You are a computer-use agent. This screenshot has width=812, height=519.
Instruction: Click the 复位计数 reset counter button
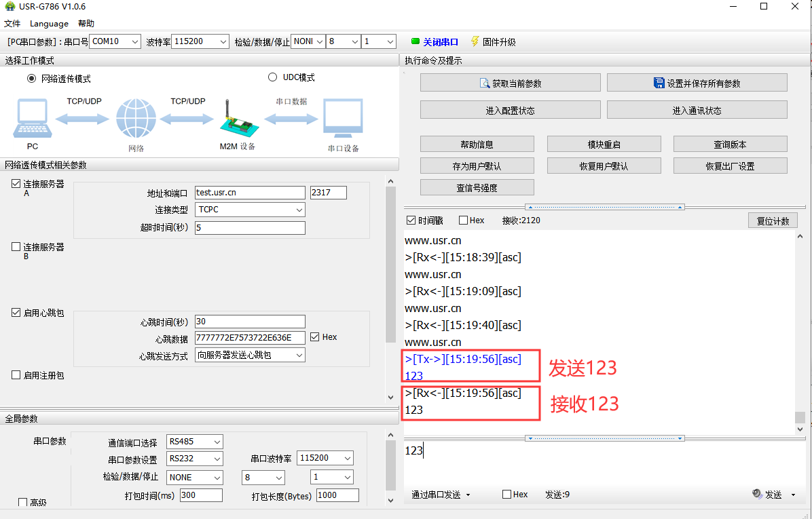pos(773,221)
